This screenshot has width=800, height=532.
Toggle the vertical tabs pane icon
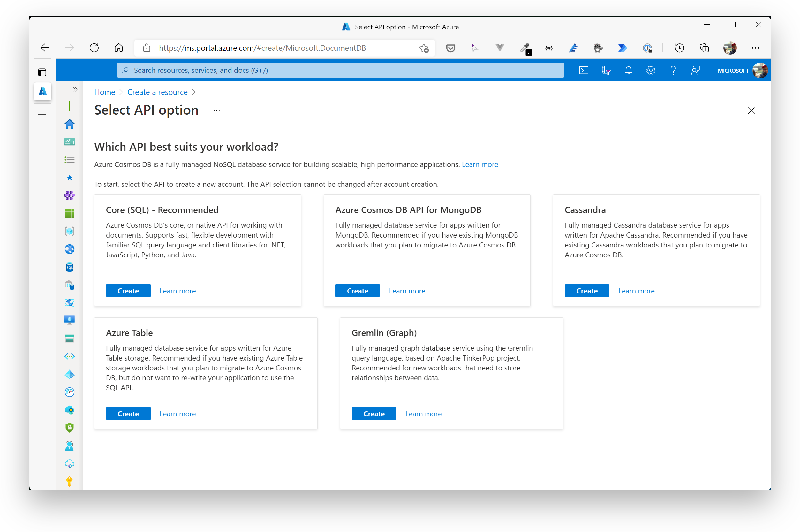point(42,72)
